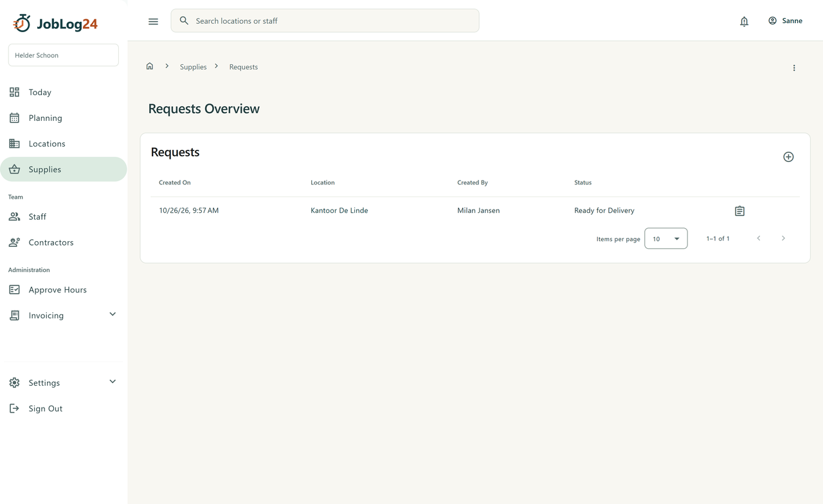
Task: Expand the Invoicing submenu chevron
Action: tap(113, 314)
